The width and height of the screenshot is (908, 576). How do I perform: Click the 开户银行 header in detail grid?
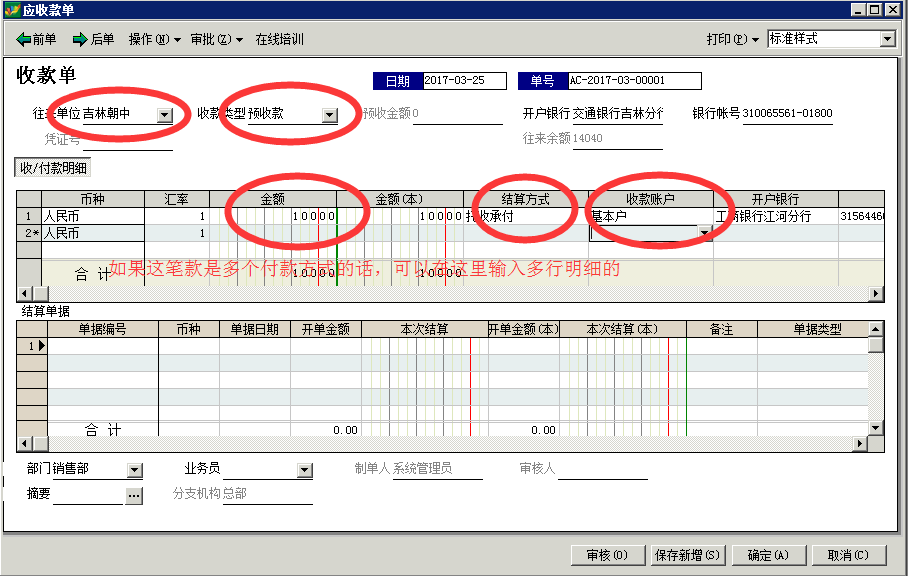coord(776,199)
